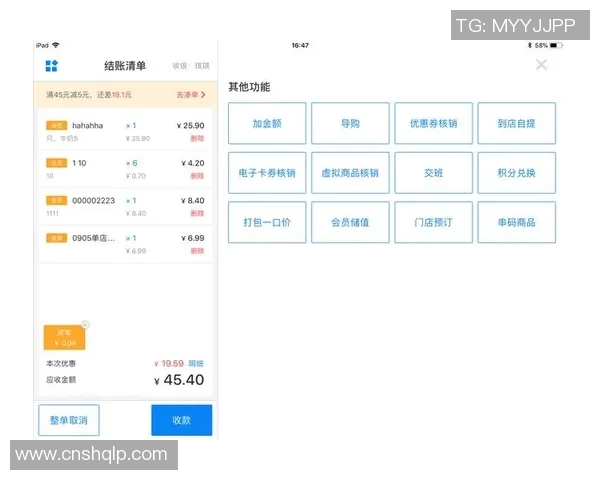Image resolution: width=600 pixels, height=480 pixels.
Task: Tap the Wi-Fi status icon
Action: click(56, 45)
